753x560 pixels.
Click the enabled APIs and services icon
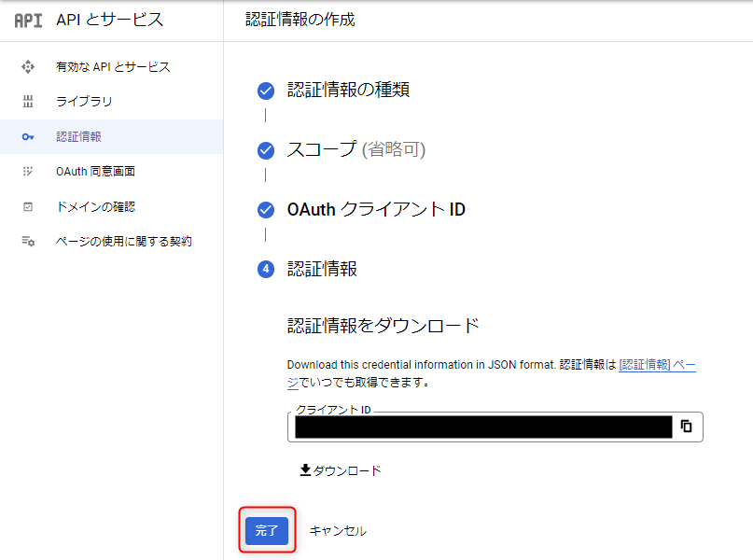coord(28,67)
